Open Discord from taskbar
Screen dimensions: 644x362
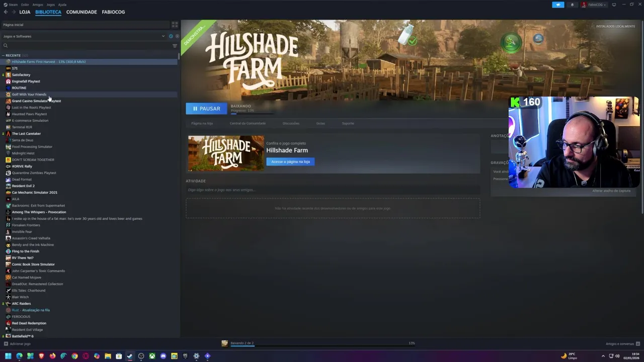[163, 356]
